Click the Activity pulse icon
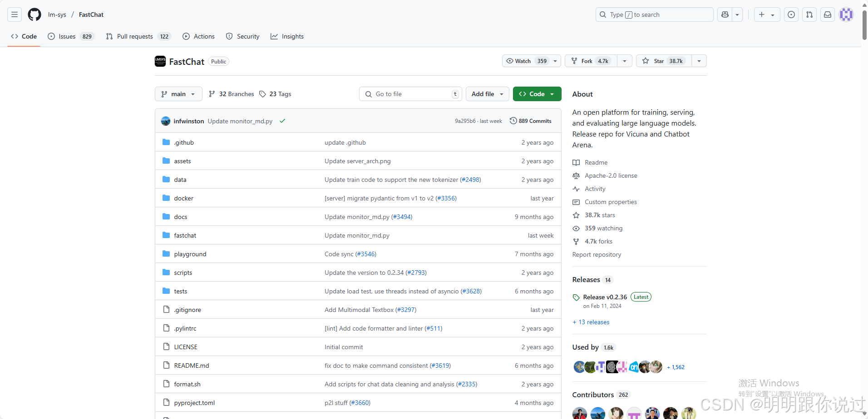The height and width of the screenshot is (419, 868). point(576,189)
